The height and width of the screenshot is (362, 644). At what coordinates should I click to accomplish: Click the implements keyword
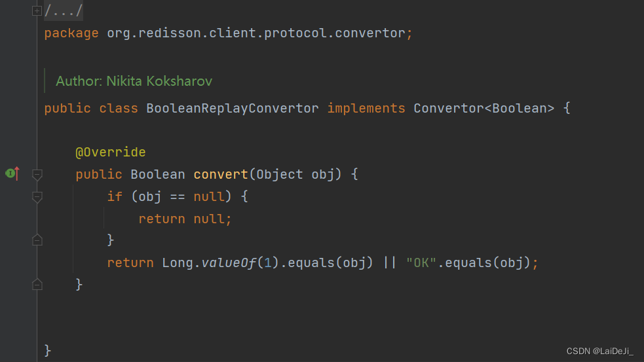366,108
